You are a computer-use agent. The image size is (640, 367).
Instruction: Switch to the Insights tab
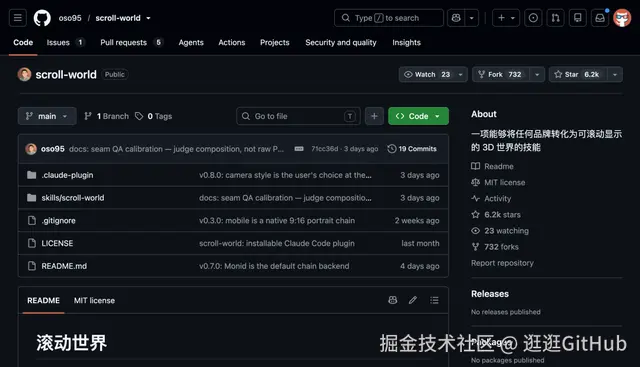406,42
